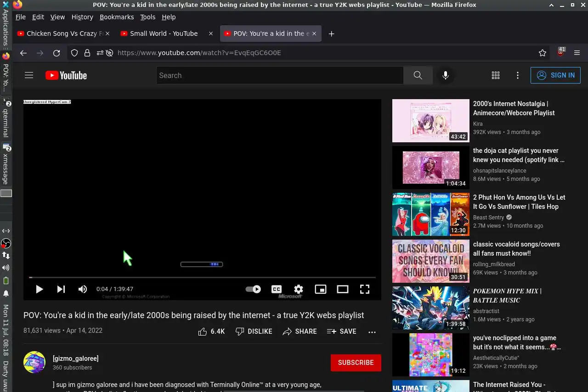Open YouTube settings three-dot menu

(518, 75)
